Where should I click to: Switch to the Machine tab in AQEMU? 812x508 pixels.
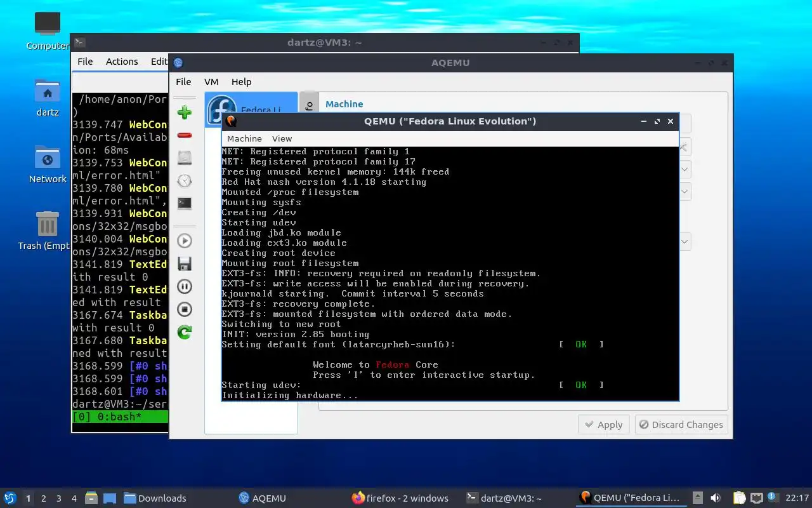pyautogui.click(x=344, y=104)
